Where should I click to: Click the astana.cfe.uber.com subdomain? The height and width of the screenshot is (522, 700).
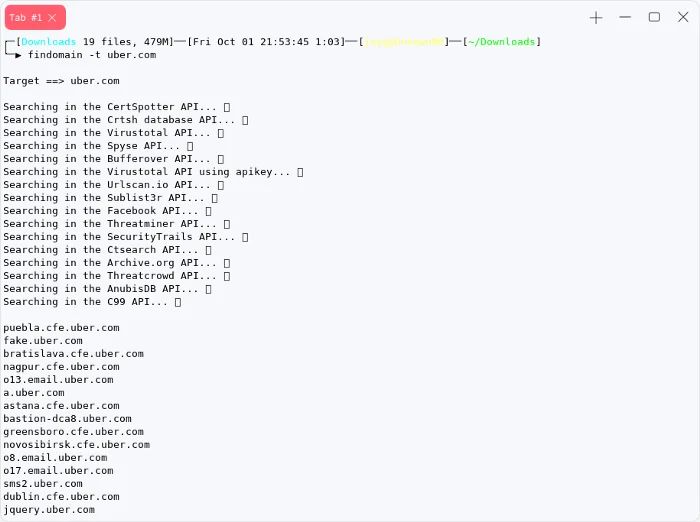[62, 405]
